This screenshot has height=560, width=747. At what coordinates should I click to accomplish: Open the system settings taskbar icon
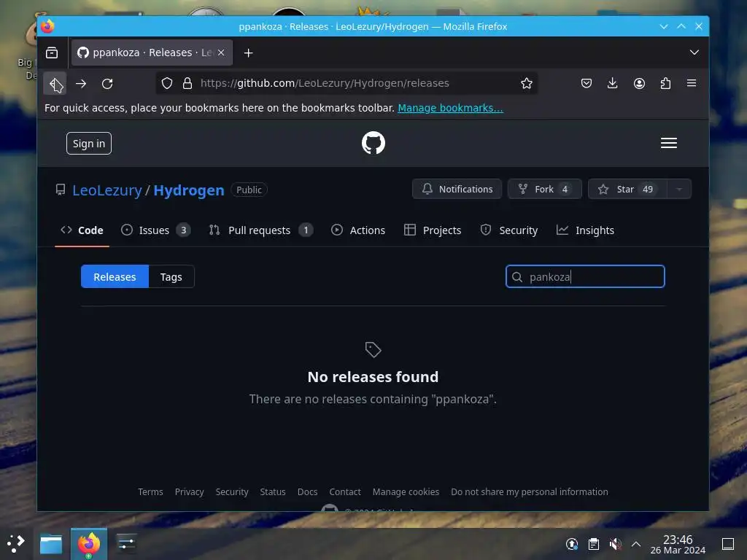[x=126, y=544]
